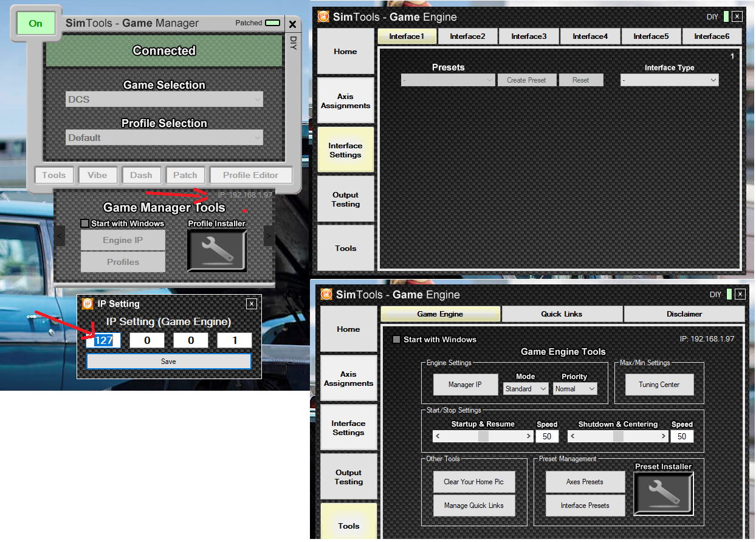756x542 pixels.
Task: Click Clear Your Home Pic button
Action: 474,482
